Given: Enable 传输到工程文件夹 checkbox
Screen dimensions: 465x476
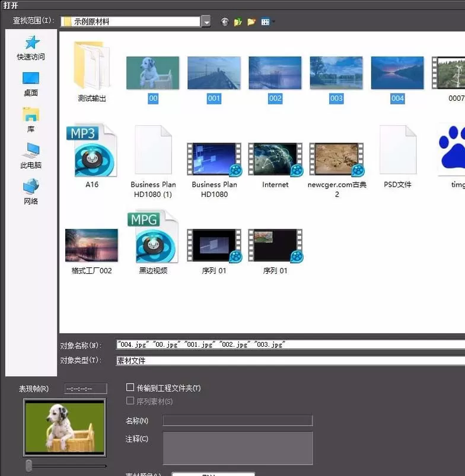Looking at the screenshot, I should click(x=130, y=387).
